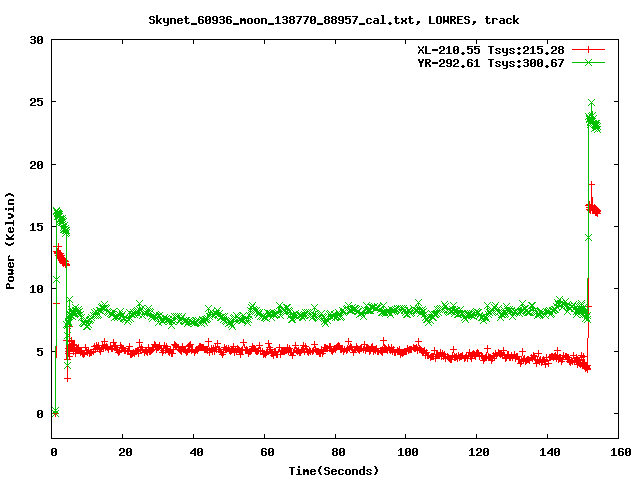Click the x-axis tick label '140'
This screenshot has width=640, height=480.
pos(550,452)
